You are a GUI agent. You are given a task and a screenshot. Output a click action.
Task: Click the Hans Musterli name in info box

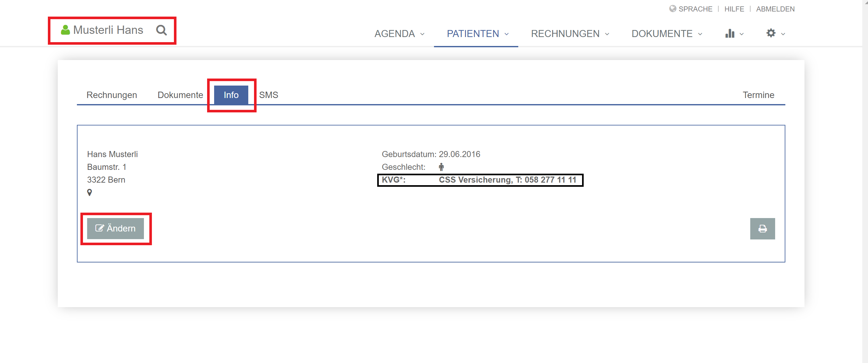click(112, 155)
